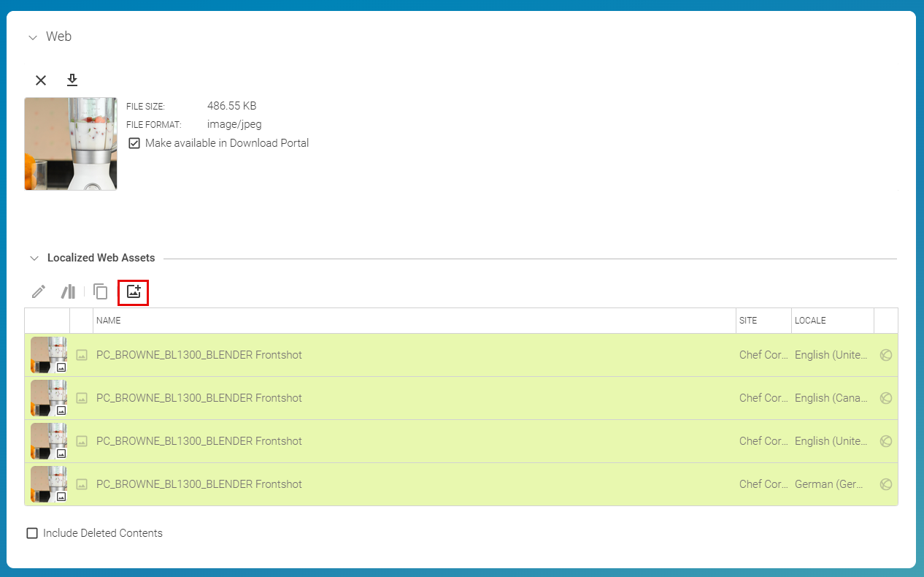Image resolution: width=924 pixels, height=577 pixels.
Task: Collapse the Localized Web Assets section
Action: pyautogui.click(x=34, y=259)
